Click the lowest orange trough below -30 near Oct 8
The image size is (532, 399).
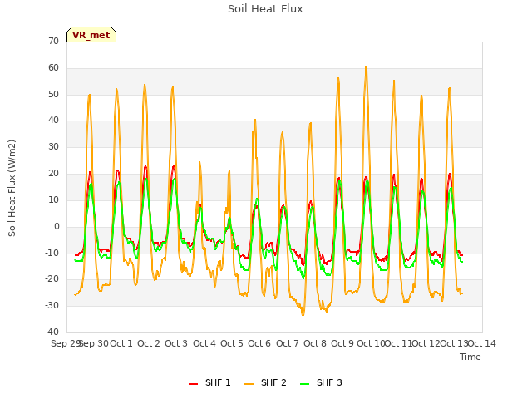303,315
